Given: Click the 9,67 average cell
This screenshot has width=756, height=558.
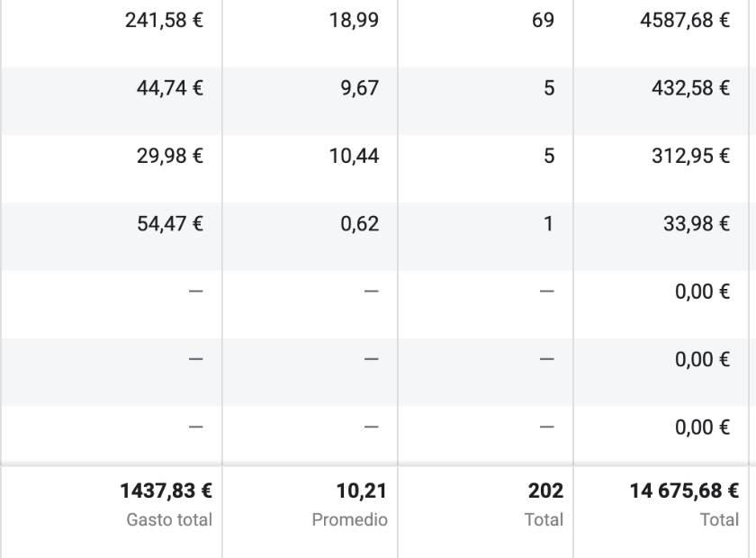Looking at the screenshot, I should 310,88.
